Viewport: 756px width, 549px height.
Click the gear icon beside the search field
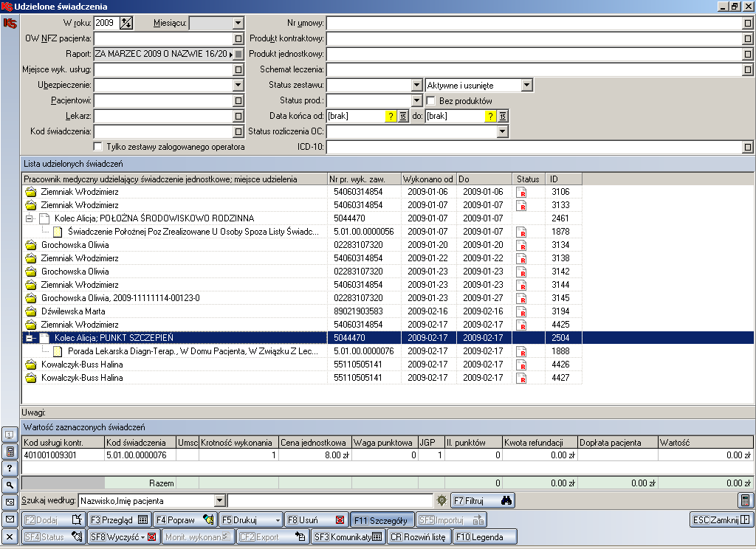pyautogui.click(x=441, y=500)
